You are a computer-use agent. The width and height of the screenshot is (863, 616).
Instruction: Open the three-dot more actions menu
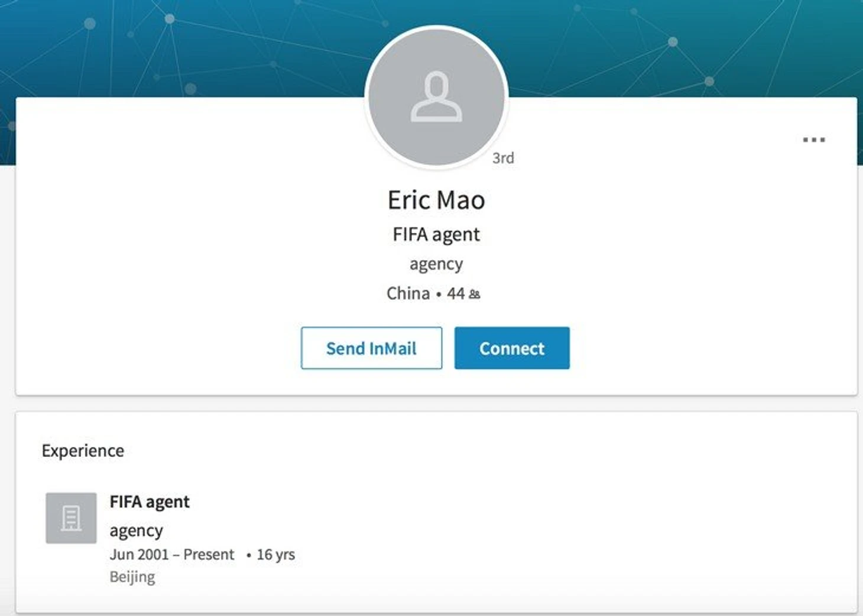(813, 140)
